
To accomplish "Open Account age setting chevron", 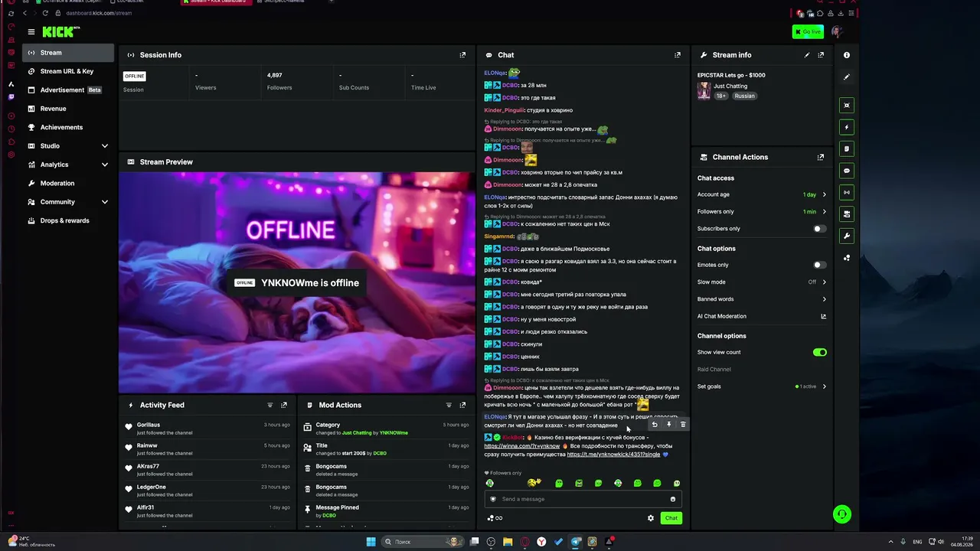I will (x=824, y=194).
